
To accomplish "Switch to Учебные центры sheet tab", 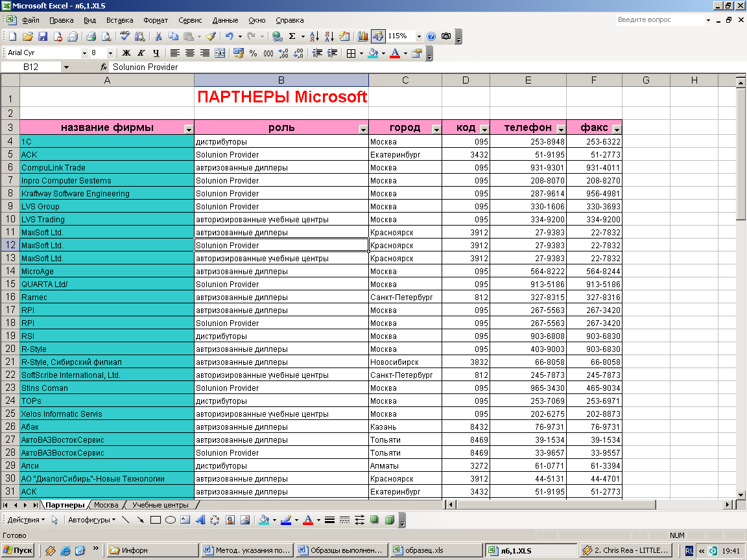I will 160,505.
